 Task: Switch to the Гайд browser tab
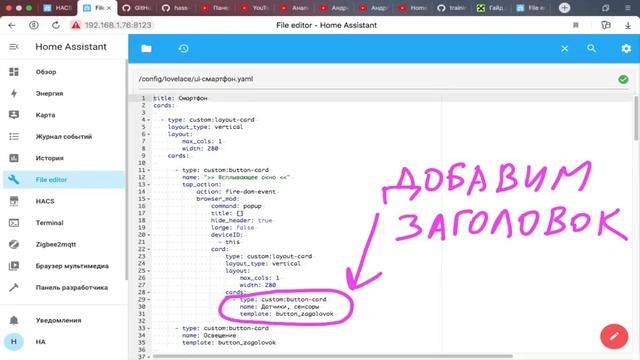point(490,8)
